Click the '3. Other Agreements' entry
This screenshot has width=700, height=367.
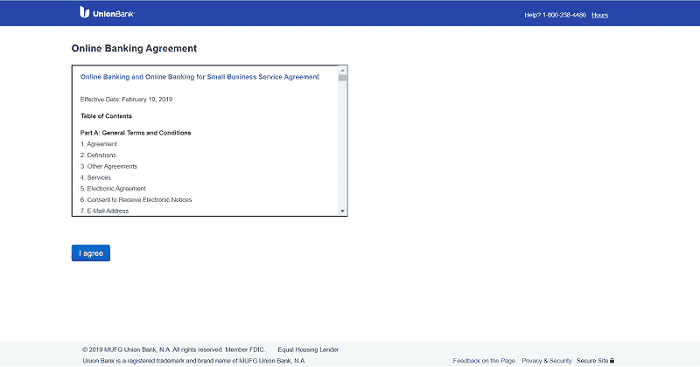[109, 167]
